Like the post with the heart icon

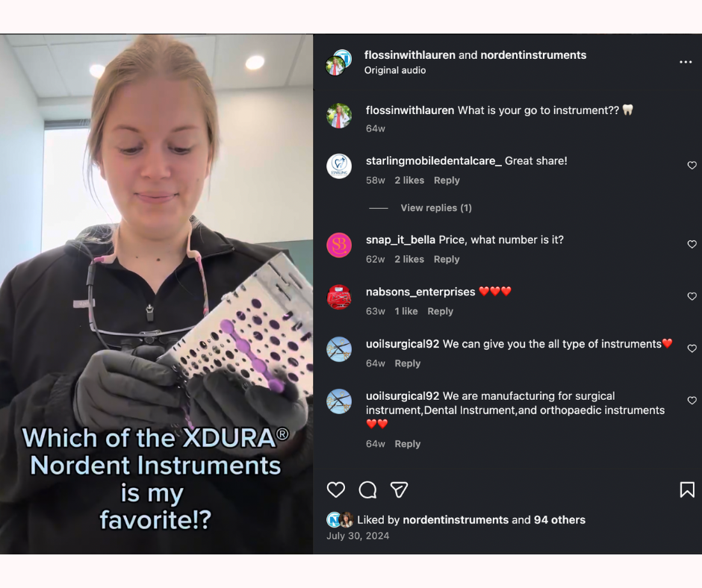[336, 490]
